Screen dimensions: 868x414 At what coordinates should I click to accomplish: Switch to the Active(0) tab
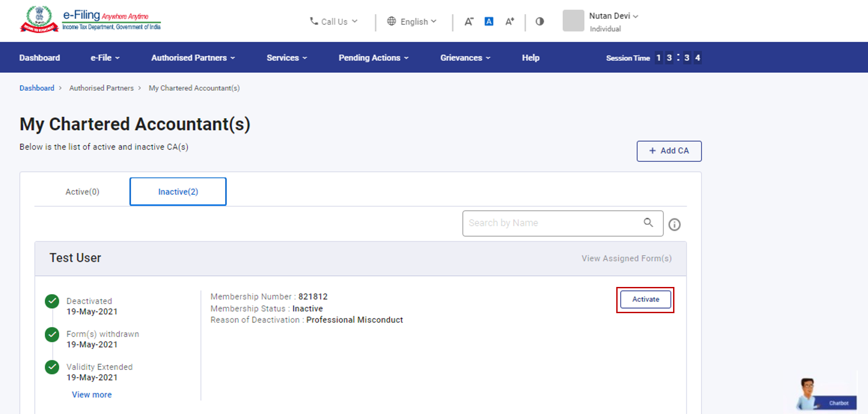[x=82, y=192]
